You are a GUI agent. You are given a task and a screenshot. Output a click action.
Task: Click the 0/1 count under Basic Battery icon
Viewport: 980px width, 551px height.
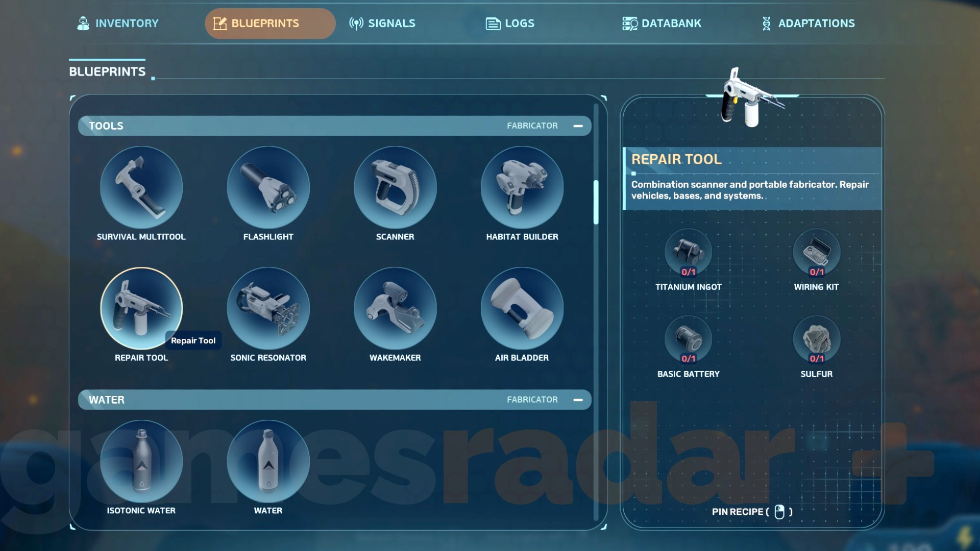689,359
